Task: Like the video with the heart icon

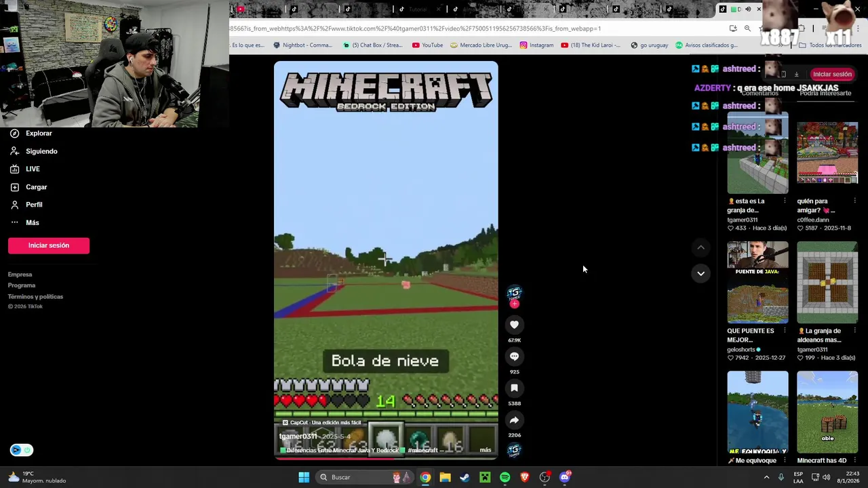Action: tap(514, 325)
